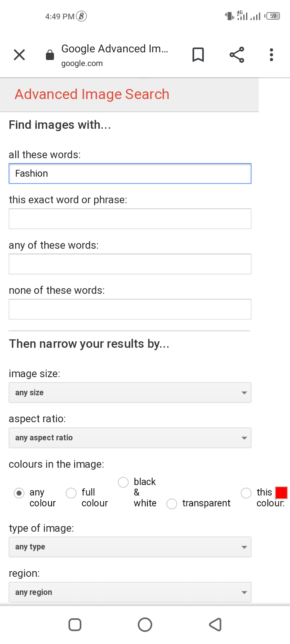Expand the "any region" dropdown

130,592
